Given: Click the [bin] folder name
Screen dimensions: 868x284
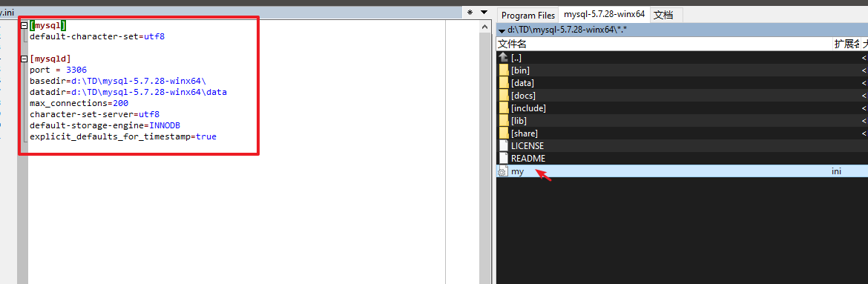Looking at the screenshot, I should click(x=520, y=70).
